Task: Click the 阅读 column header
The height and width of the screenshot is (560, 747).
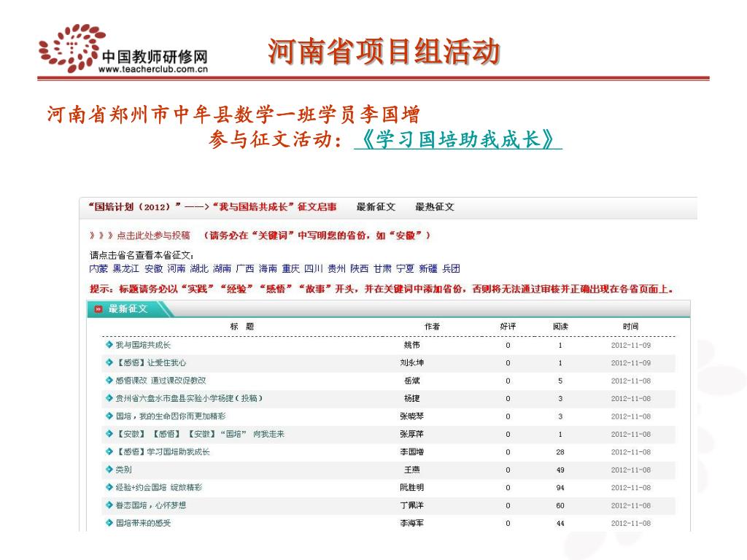Action: (x=561, y=327)
